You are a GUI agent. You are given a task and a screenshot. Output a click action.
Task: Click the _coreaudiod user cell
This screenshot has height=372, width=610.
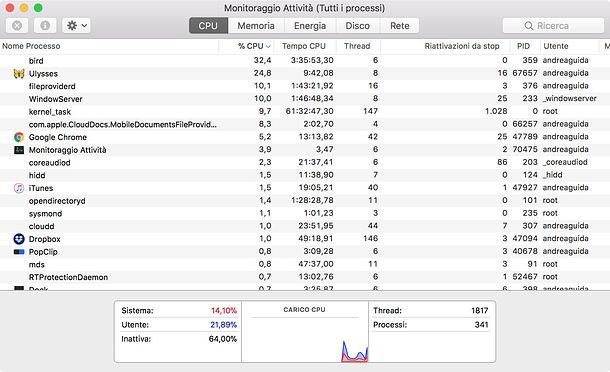(x=565, y=162)
